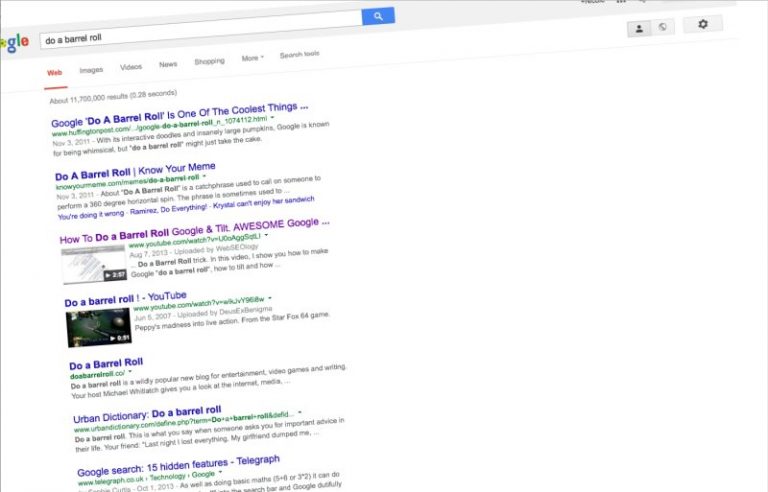Go to the Shopping tab
This screenshot has width=768, height=492.
click(x=210, y=61)
